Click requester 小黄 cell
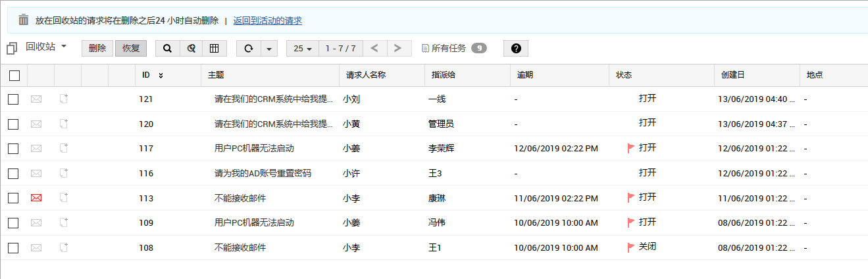 tap(351, 124)
